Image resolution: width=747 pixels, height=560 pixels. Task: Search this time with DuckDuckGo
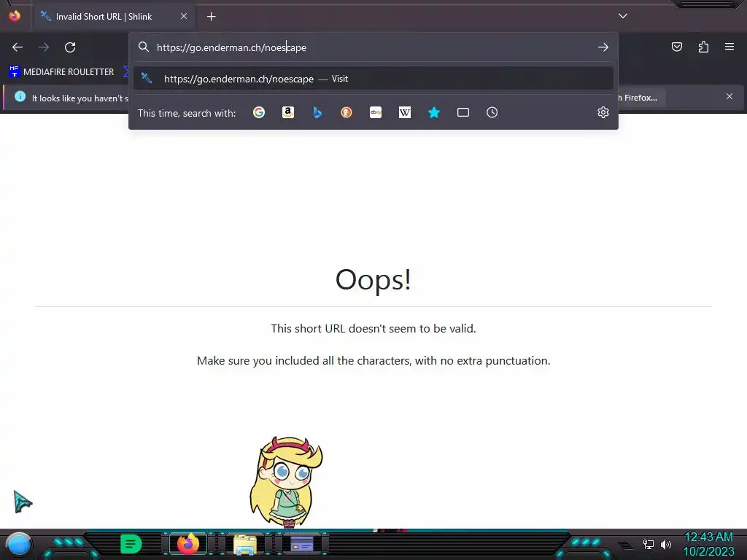[347, 112]
